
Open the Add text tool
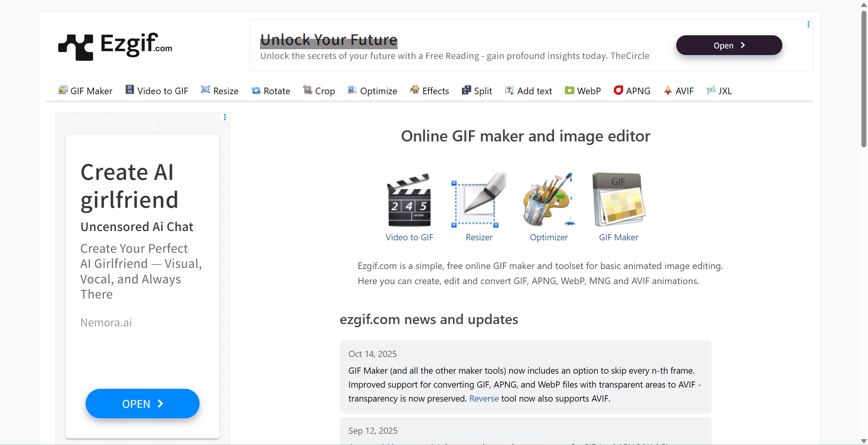click(529, 91)
